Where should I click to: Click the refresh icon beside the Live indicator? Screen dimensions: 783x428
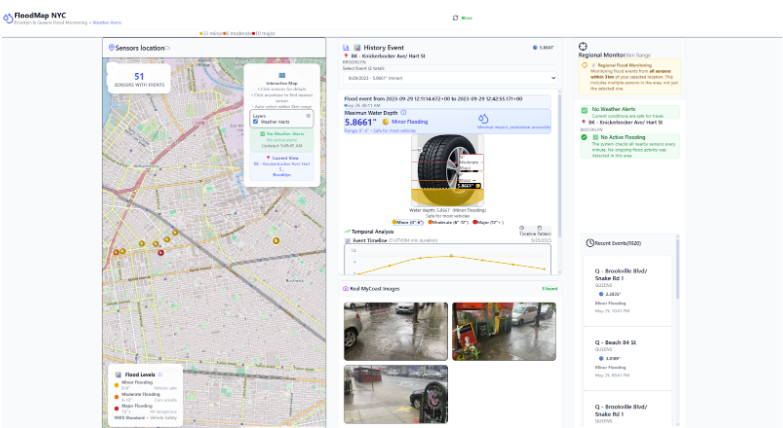coord(455,18)
